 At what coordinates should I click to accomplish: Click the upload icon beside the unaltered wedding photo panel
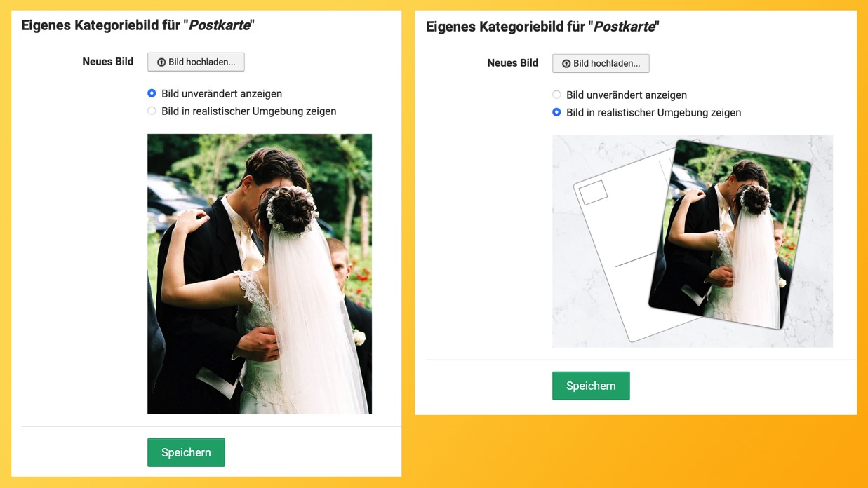[x=161, y=62]
